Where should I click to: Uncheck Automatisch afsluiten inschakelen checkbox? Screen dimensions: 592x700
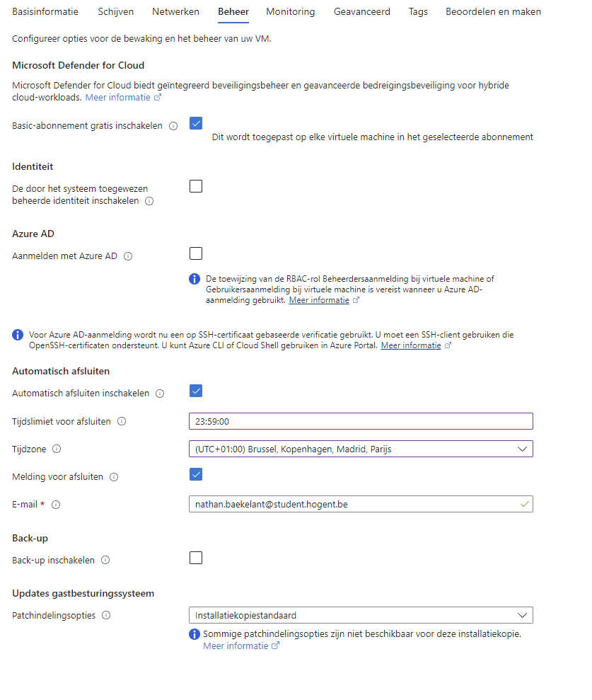pyautogui.click(x=196, y=391)
